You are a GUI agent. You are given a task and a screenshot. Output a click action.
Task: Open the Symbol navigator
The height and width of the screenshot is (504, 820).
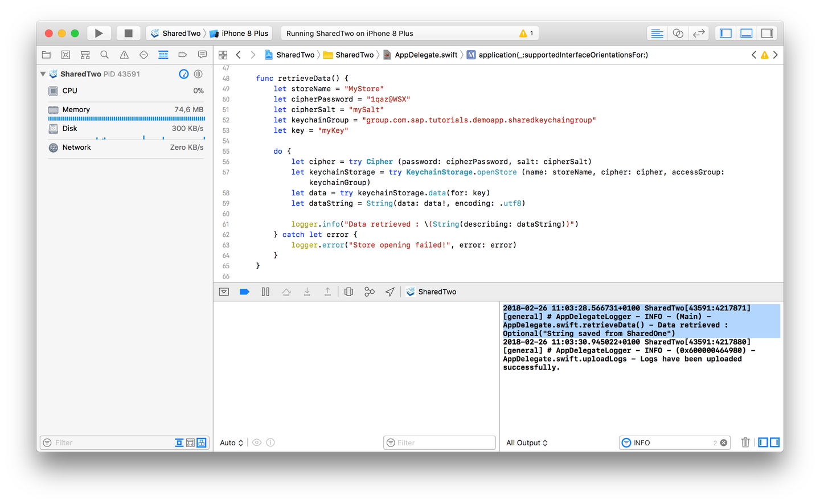(85, 55)
